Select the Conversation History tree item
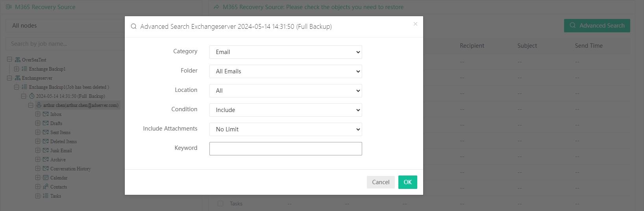 tap(70, 169)
